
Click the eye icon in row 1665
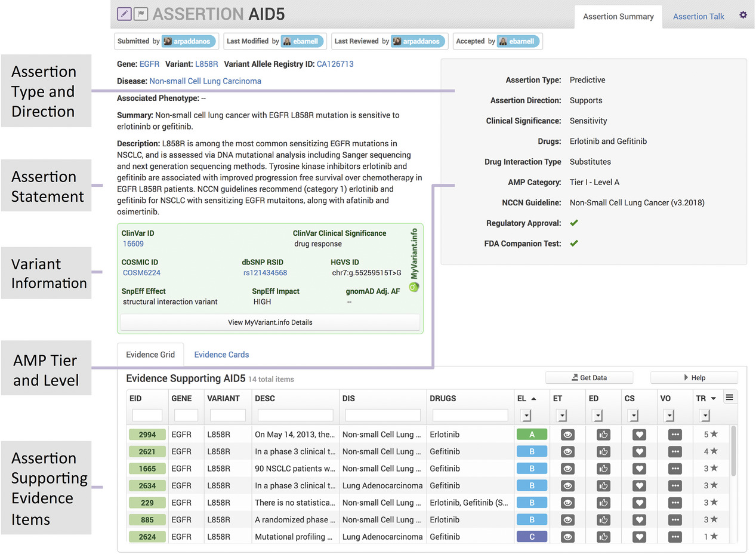click(x=567, y=469)
